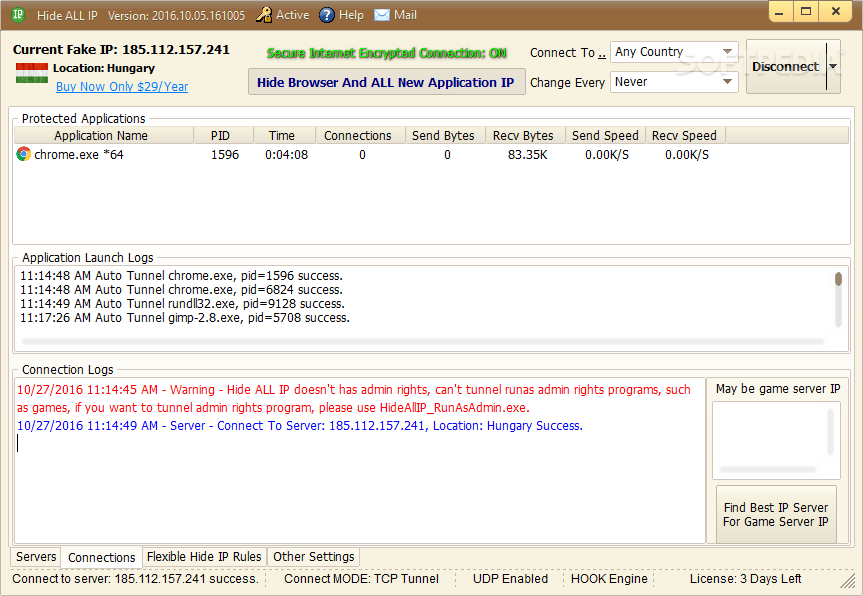Image resolution: width=863 pixels, height=596 pixels.
Task: Sort by PID column header
Action: click(223, 135)
